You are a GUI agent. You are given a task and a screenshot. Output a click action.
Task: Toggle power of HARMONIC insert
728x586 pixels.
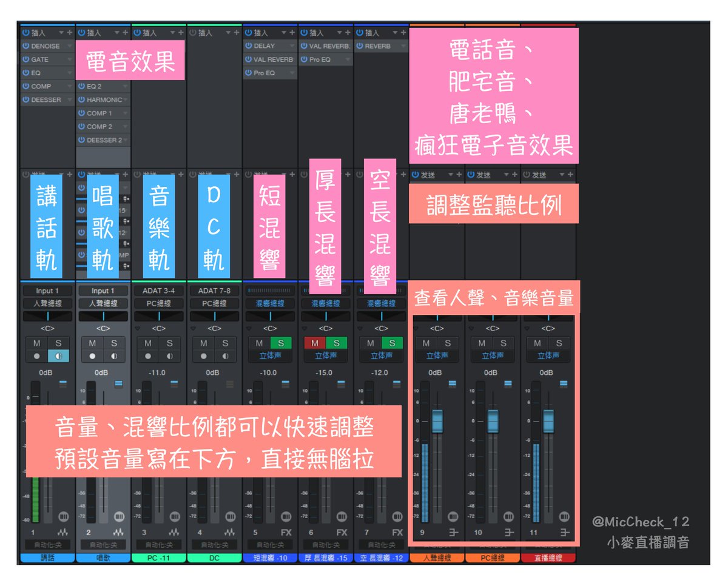pos(81,99)
